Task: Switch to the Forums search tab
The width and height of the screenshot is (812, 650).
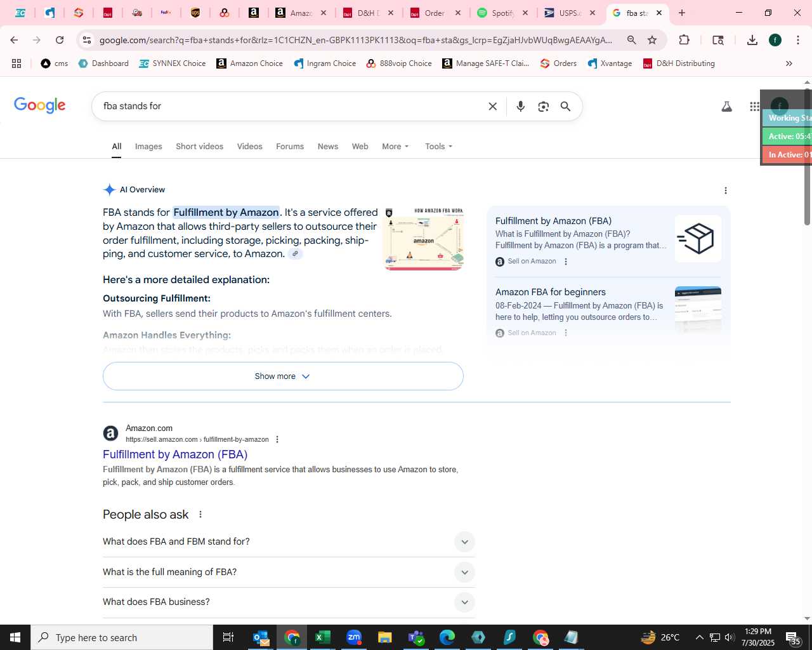Action: tap(290, 147)
